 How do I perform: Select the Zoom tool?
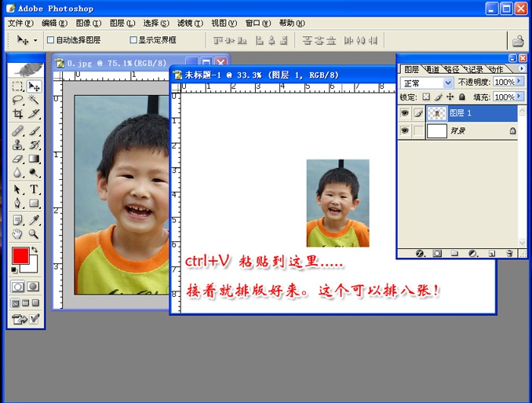point(34,234)
